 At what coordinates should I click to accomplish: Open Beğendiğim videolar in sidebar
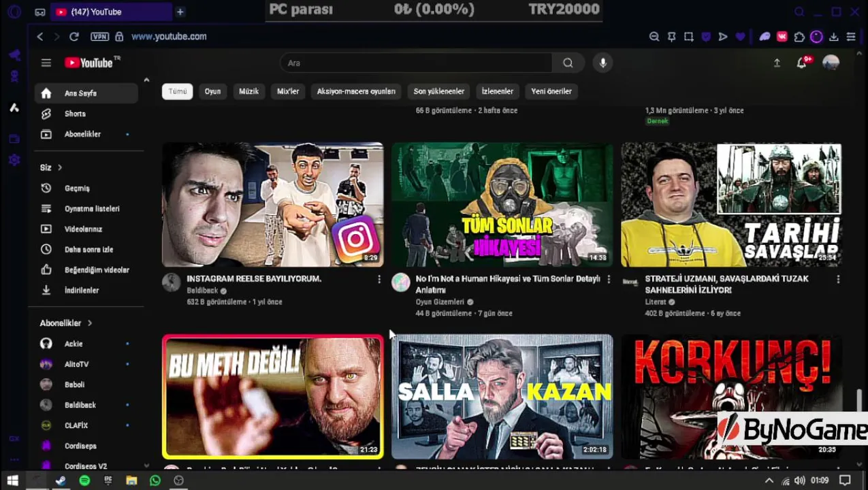click(86, 270)
